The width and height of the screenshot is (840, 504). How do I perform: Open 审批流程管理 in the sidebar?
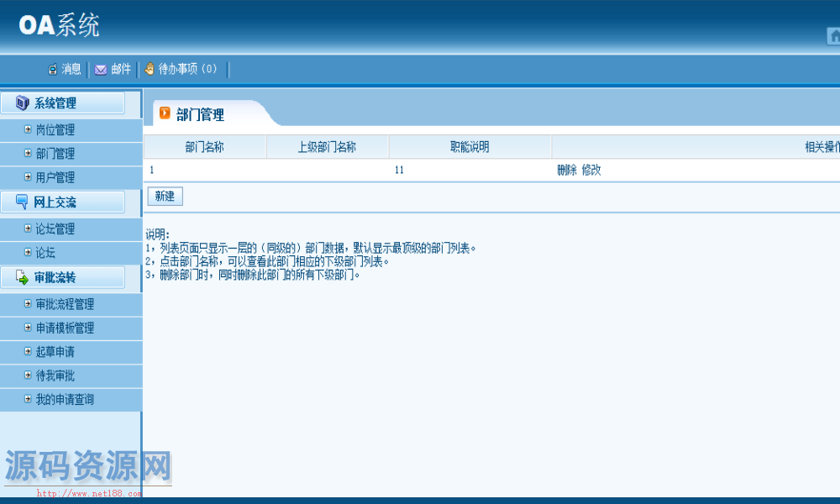click(65, 304)
